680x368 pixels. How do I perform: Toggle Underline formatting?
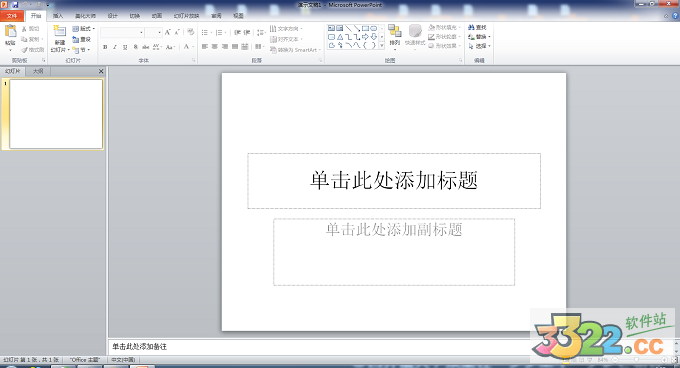[125, 47]
